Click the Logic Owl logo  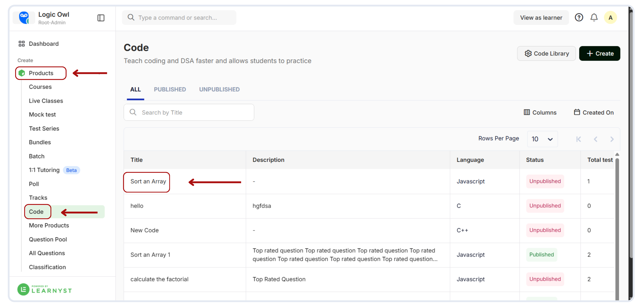(24, 18)
